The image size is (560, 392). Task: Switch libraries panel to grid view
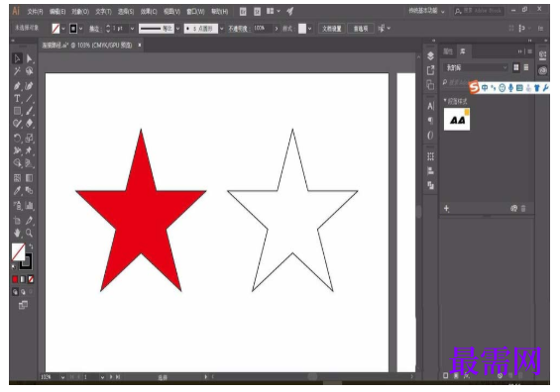[516, 67]
